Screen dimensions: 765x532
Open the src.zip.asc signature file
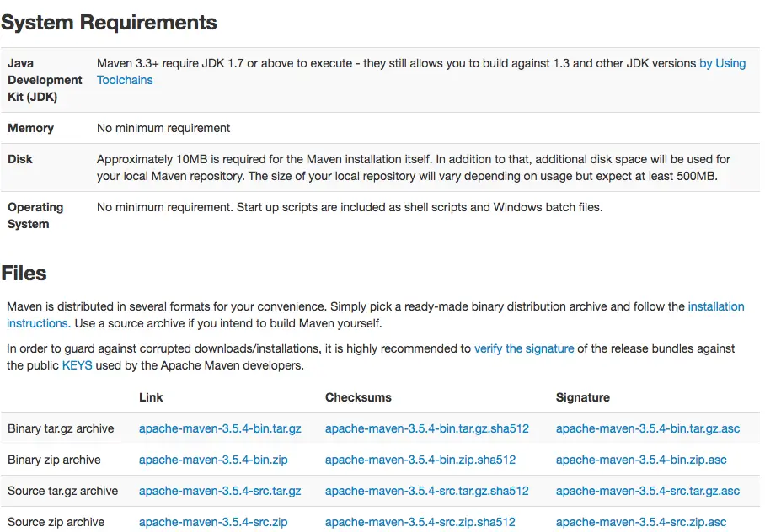click(640, 522)
